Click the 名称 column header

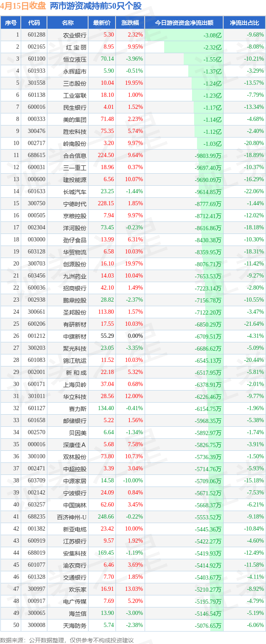pos(67,23)
